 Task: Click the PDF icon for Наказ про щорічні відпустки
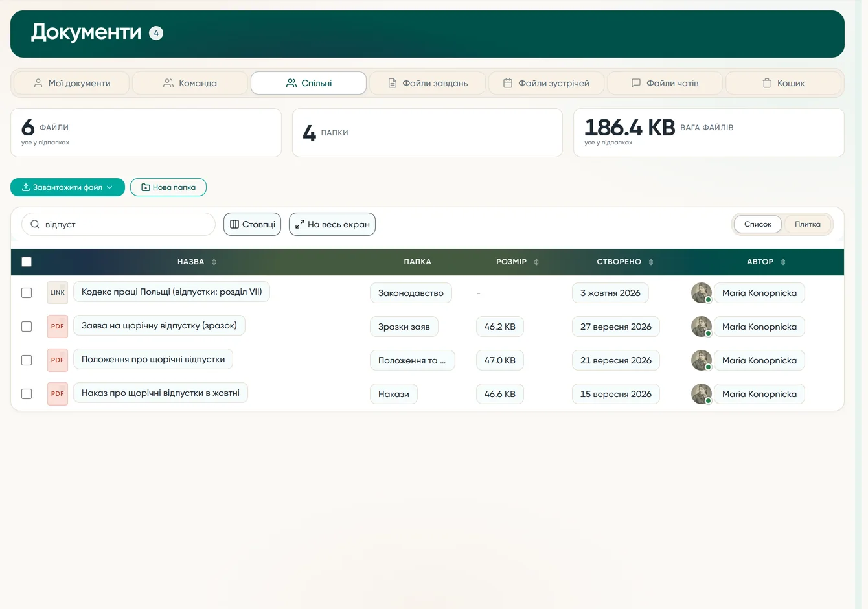coord(58,394)
